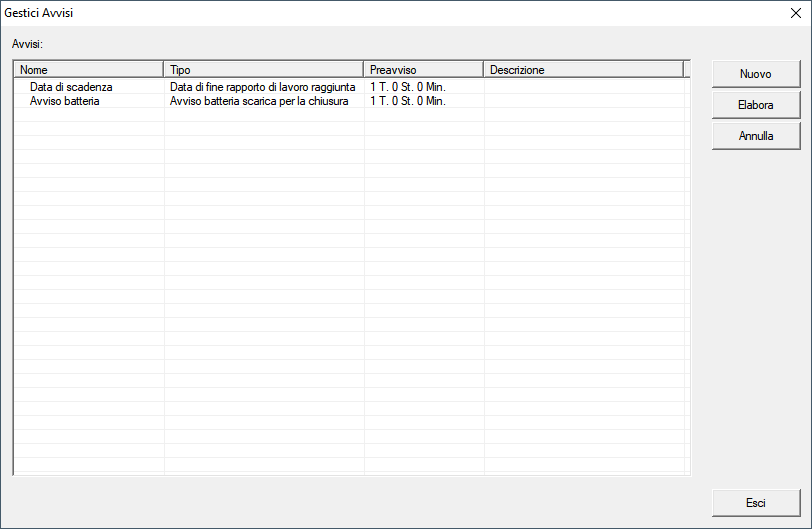Click the Gestici Avvisi title bar

[x=300, y=14]
